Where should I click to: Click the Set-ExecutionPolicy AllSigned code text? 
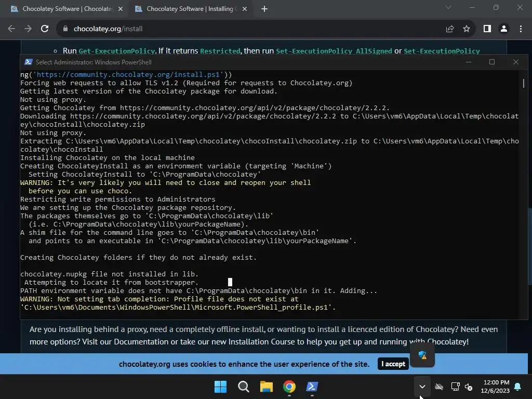click(x=334, y=51)
